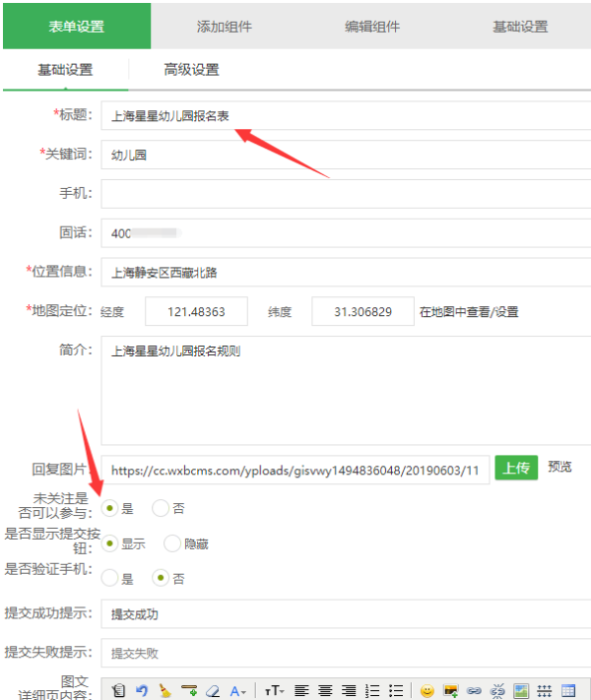Click 在地图中查看/设置 link
The height and width of the screenshot is (700, 591).
coord(469,312)
